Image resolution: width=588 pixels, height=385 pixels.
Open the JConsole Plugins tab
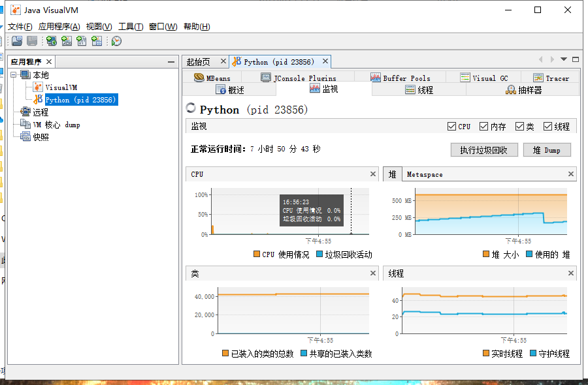coord(299,78)
